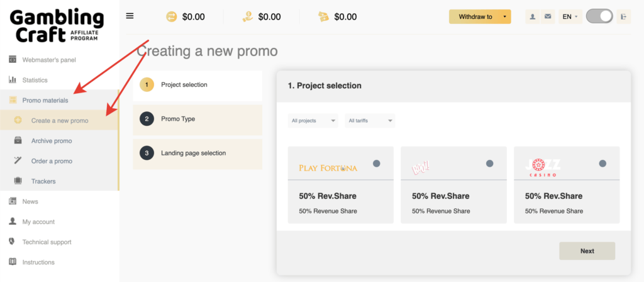Screen dimensions: 644x282
Task: Click the Technical support shield icon
Action: click(x=12, y=242)
